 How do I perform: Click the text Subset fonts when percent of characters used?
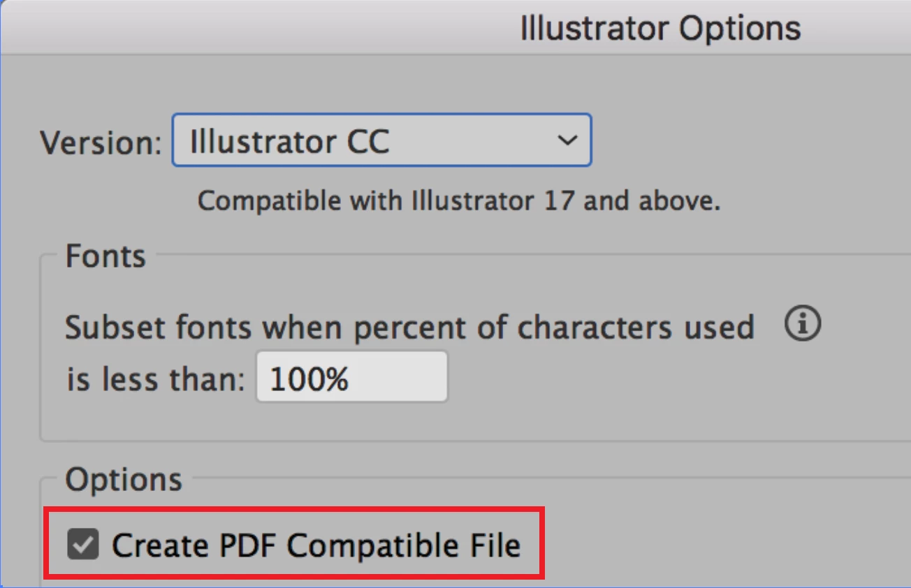[410, 327]
